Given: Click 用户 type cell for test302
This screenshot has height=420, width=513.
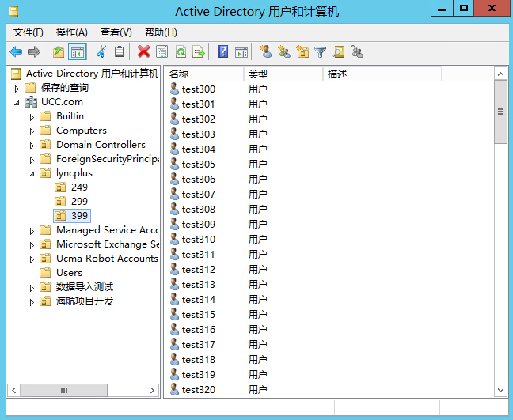Looking at the screenshot, I should 257,119.
